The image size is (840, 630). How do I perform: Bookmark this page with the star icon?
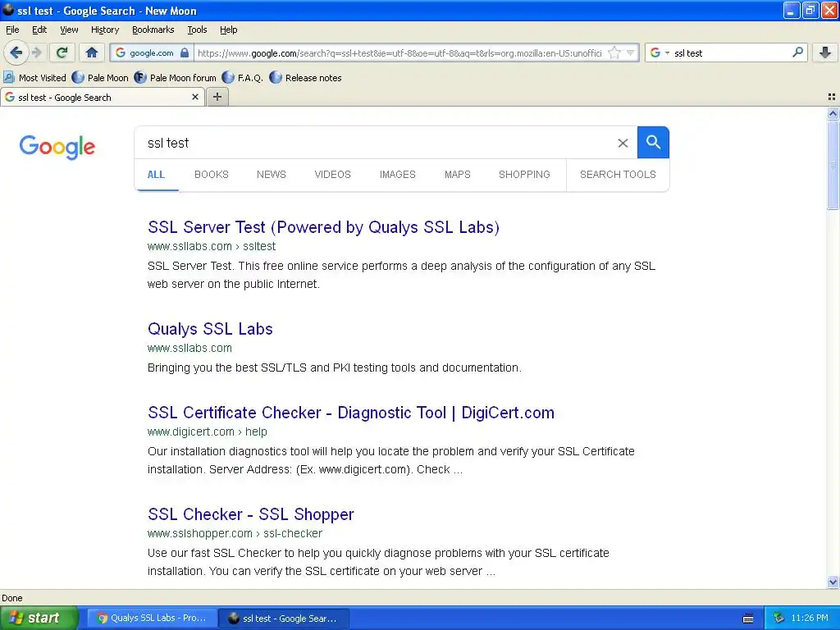614,52
